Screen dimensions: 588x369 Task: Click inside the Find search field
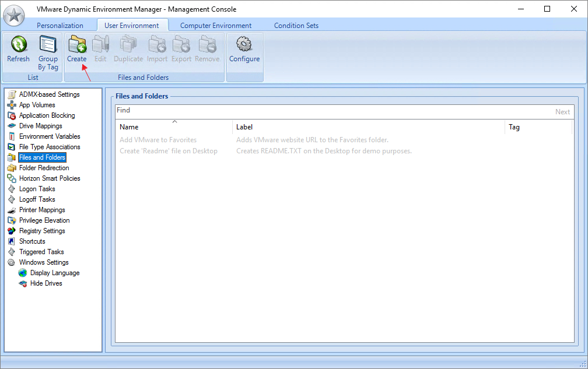pyautogui.click(x=233, y=111)
